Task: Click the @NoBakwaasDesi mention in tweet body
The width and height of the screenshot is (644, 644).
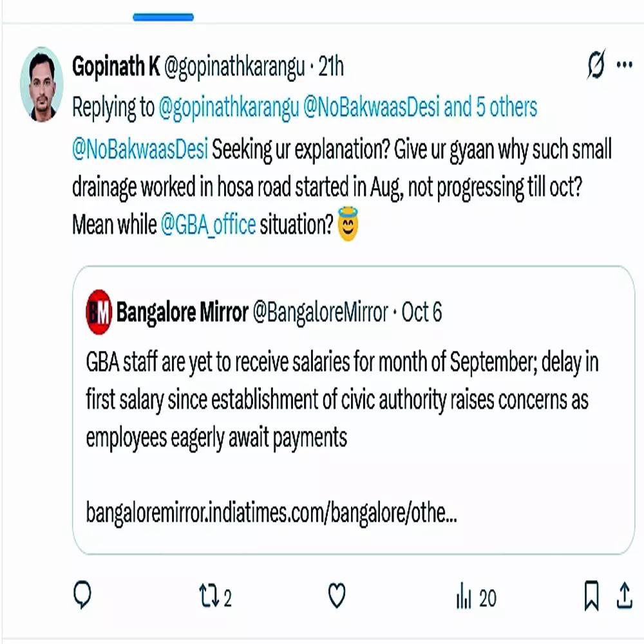Action: (x=140, y=149)
